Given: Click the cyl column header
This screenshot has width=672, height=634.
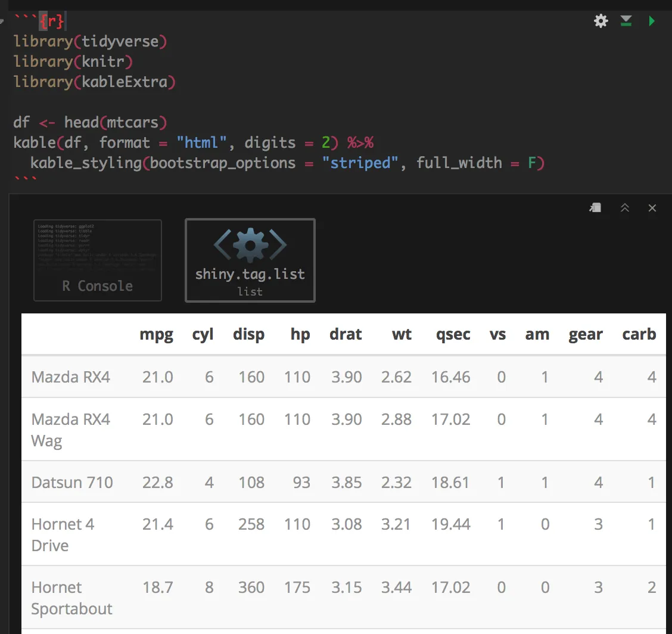Looking at the screenshot, I should [x=203, y=334].
